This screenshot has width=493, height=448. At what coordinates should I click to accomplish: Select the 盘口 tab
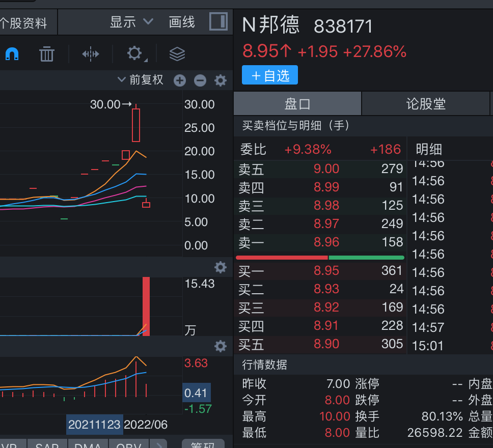point(297,104)
